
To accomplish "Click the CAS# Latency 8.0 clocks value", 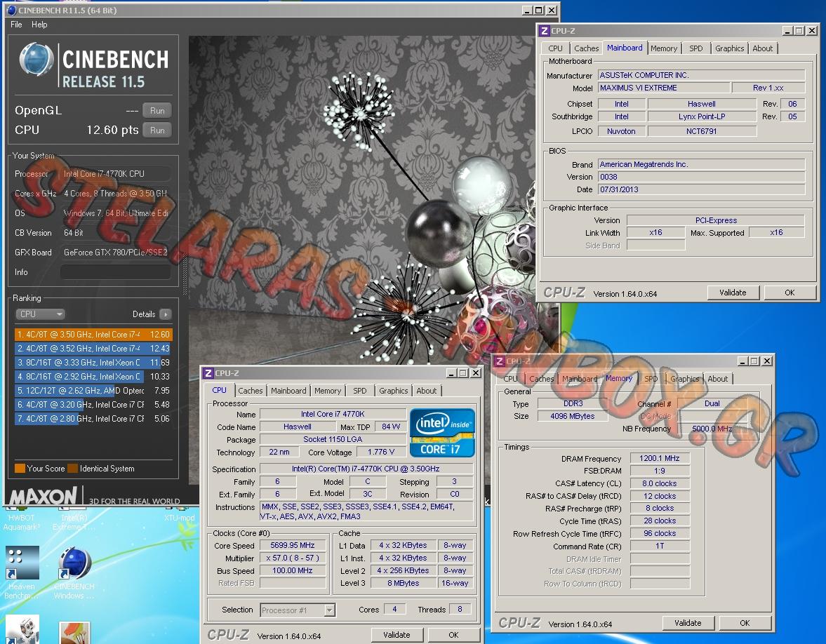I will [x=660, y=483].
